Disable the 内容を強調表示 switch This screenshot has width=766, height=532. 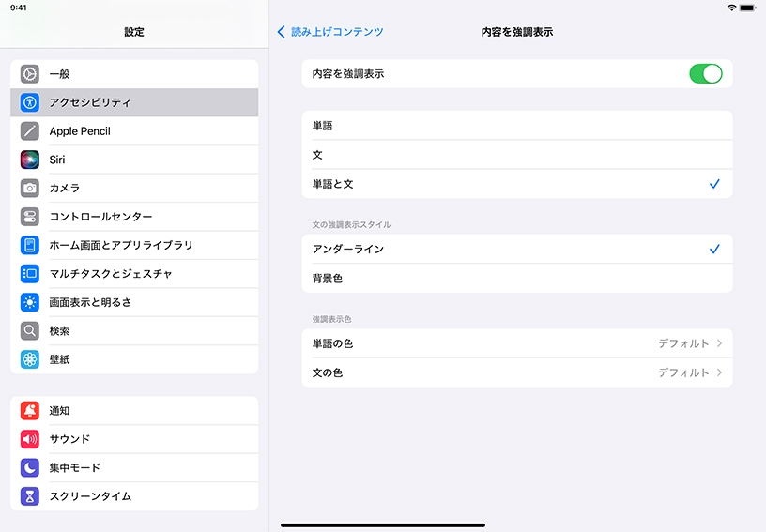705,74
